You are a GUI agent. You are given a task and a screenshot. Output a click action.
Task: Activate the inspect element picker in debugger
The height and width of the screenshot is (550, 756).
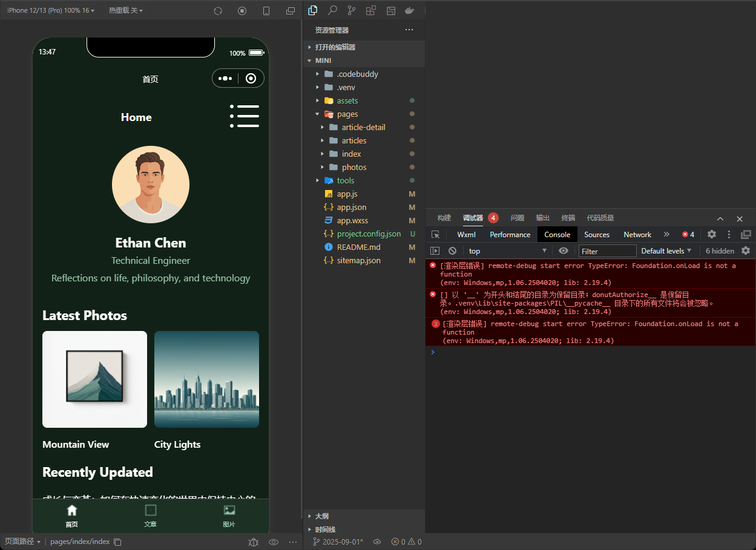tap(435, 235)
